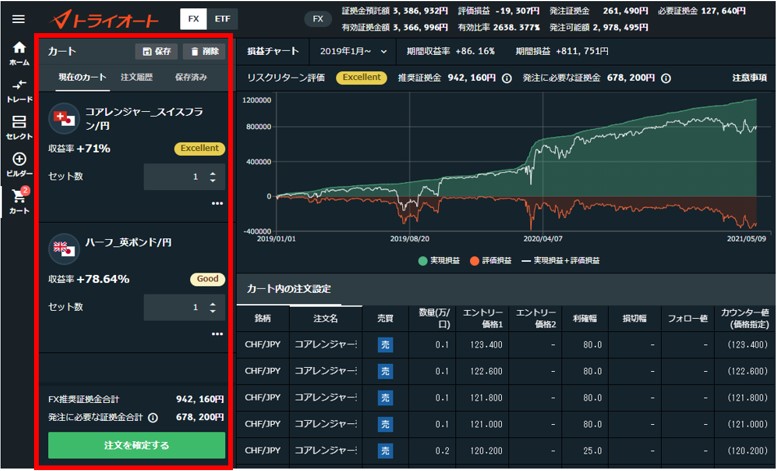The image size is (777, 471).
Task: Select 現在のカート tab
Action: (82, 77)
